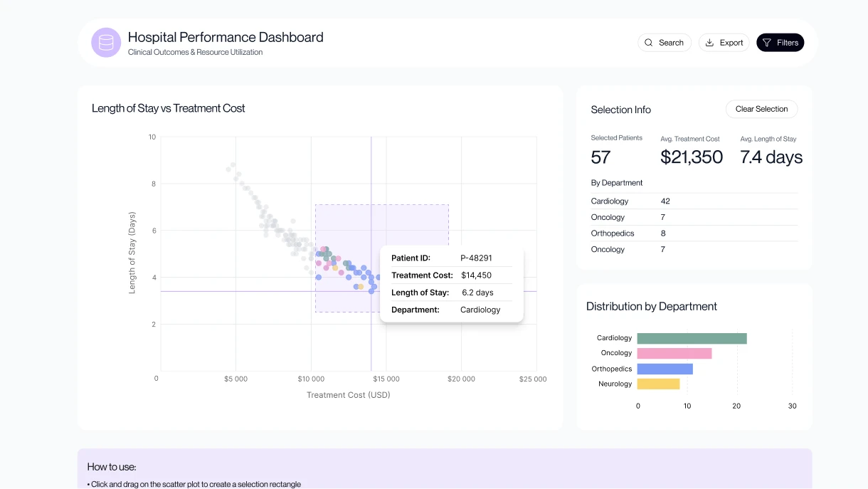Click the Selected Patients count 57
Viewport: 868px width, 489px height.
tap(600, 157)
